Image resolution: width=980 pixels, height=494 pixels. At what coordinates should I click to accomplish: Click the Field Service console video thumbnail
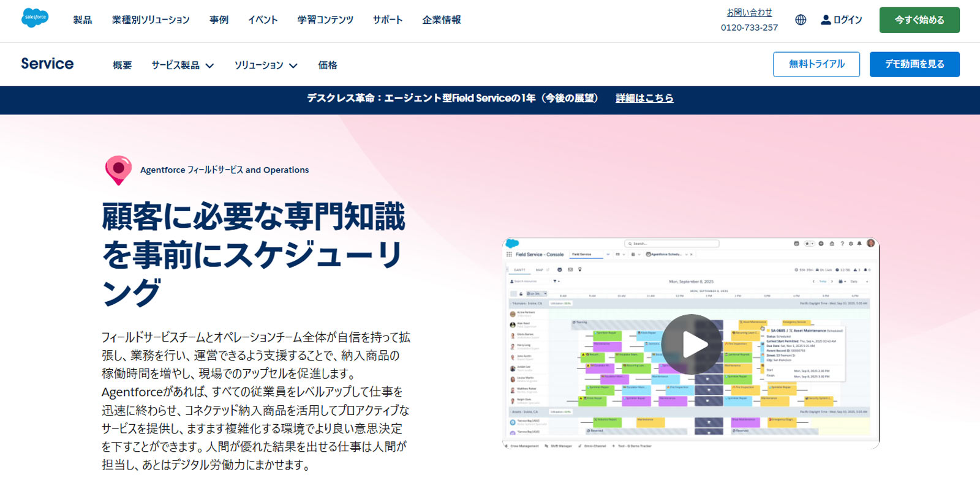(691, 343)
